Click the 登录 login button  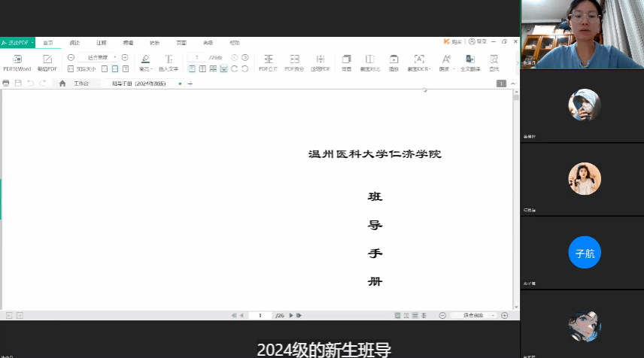pos(478,42)
